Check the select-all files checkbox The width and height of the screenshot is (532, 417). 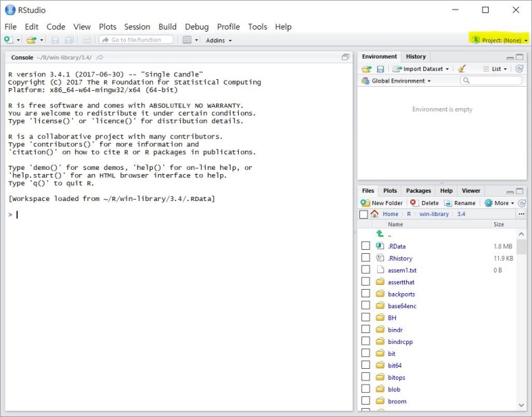(363, 214)
